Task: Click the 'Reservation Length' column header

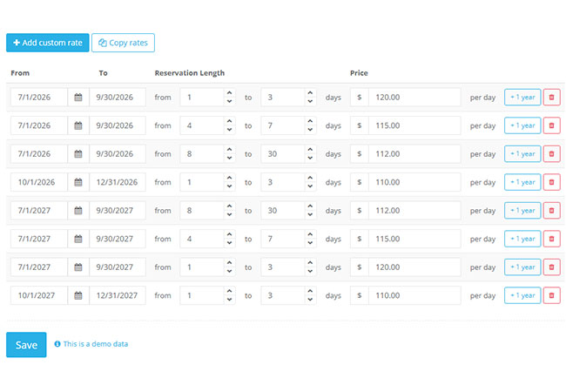Action: [x=190, y=73]
